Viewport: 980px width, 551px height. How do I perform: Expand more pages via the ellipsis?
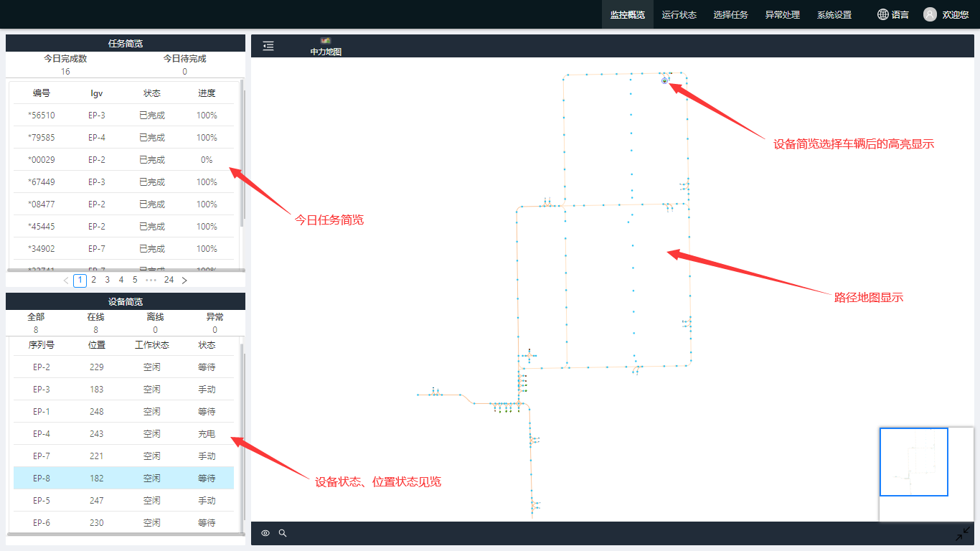pos(151,281)
